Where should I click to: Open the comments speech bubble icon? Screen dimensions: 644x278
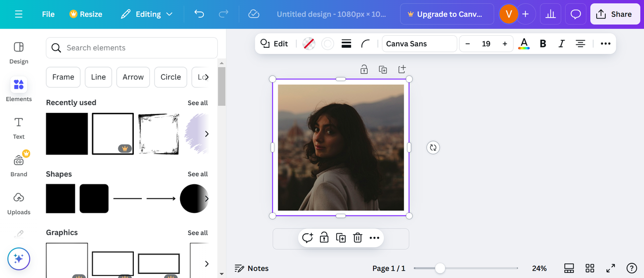coord(576,14)
